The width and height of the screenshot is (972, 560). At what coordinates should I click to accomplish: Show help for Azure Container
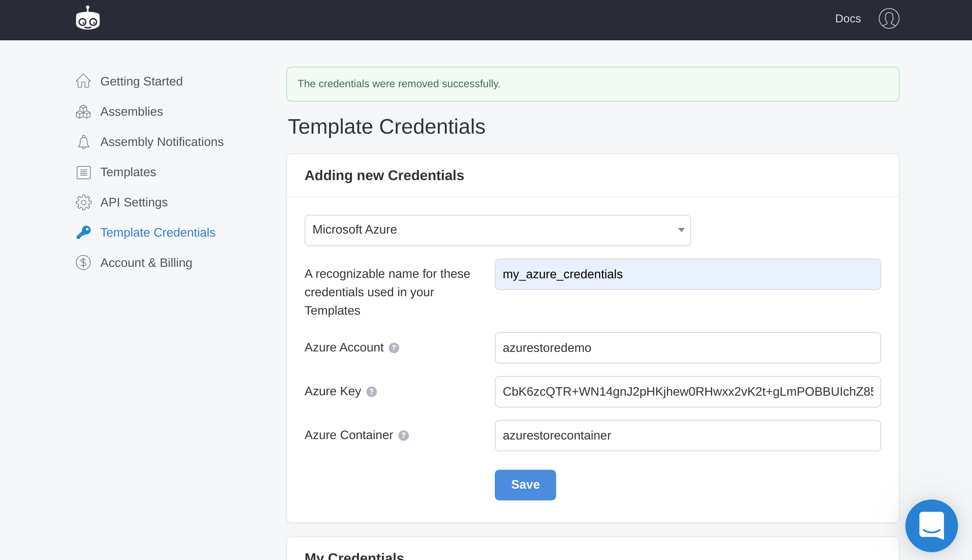click(403, 436)
